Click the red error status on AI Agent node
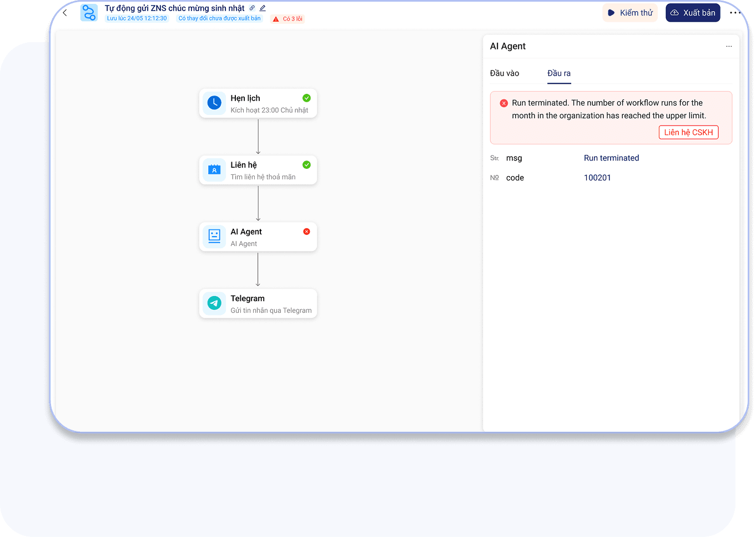The image size is (756, 537). [x=306, y=232]
